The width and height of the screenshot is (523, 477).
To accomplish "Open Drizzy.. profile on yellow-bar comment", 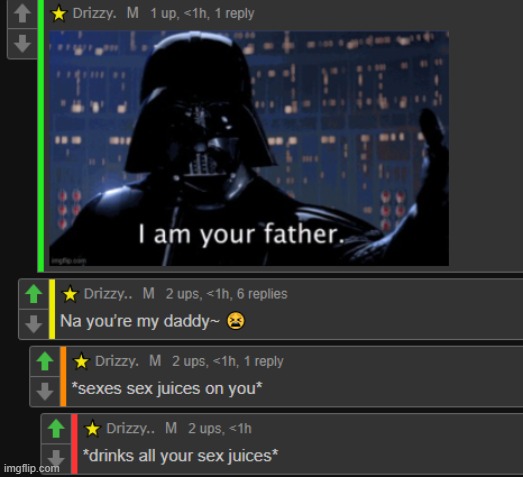I will pyautogui.click(x=108, y=294).
